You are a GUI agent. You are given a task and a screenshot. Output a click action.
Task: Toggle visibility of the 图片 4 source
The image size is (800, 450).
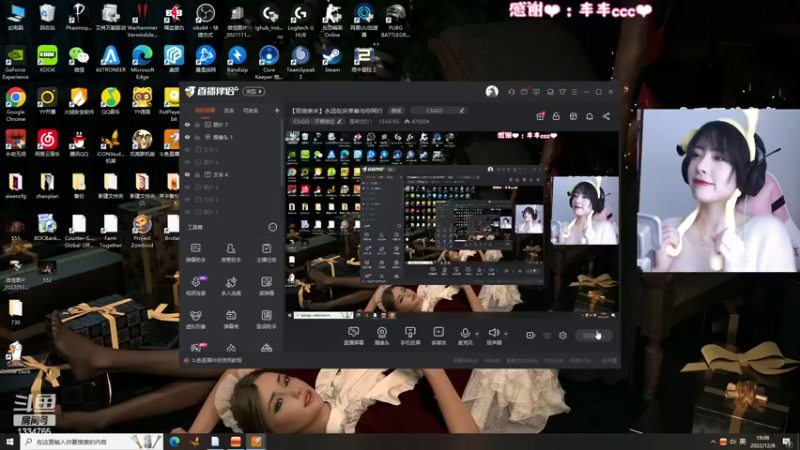click(187, 187)
